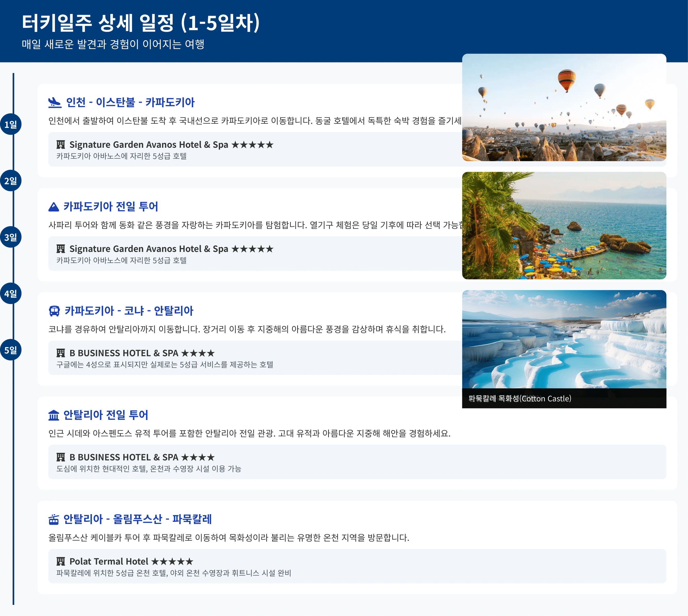Click the airplane icon beside 인천 - 이스탄불
Screen dimensions: 688x616
[54, 102]
